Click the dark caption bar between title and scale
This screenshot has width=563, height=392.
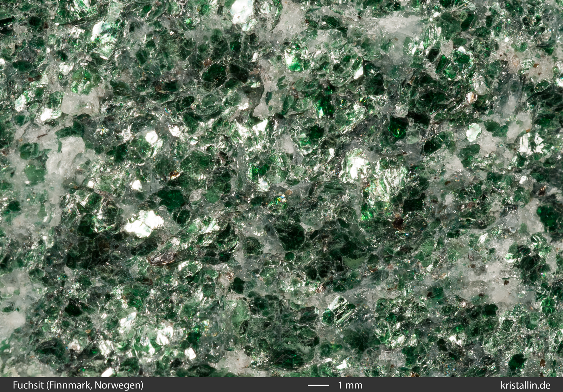click(x=225, y=385)
